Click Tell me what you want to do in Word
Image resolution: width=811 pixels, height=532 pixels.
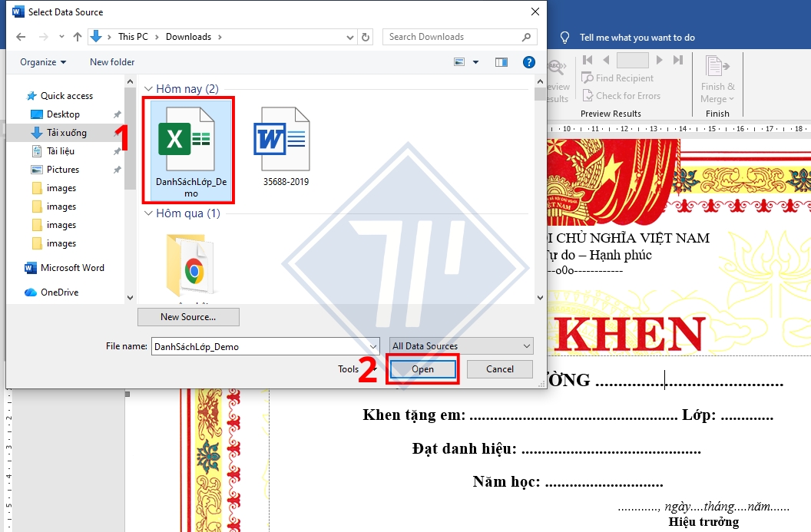(x=637, y=37)
